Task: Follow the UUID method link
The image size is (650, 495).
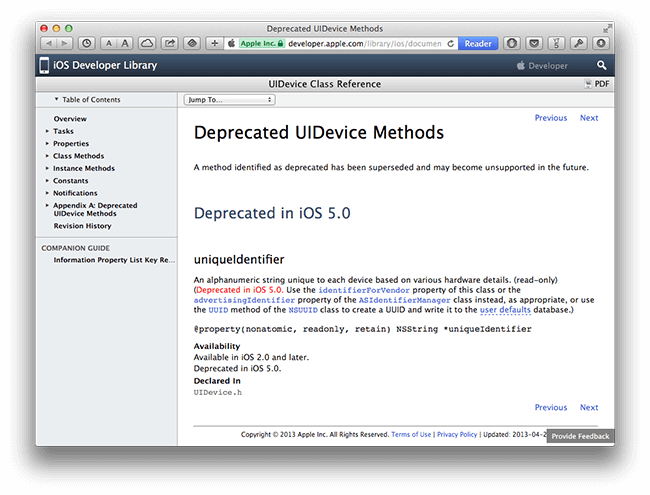Action: 218,310
